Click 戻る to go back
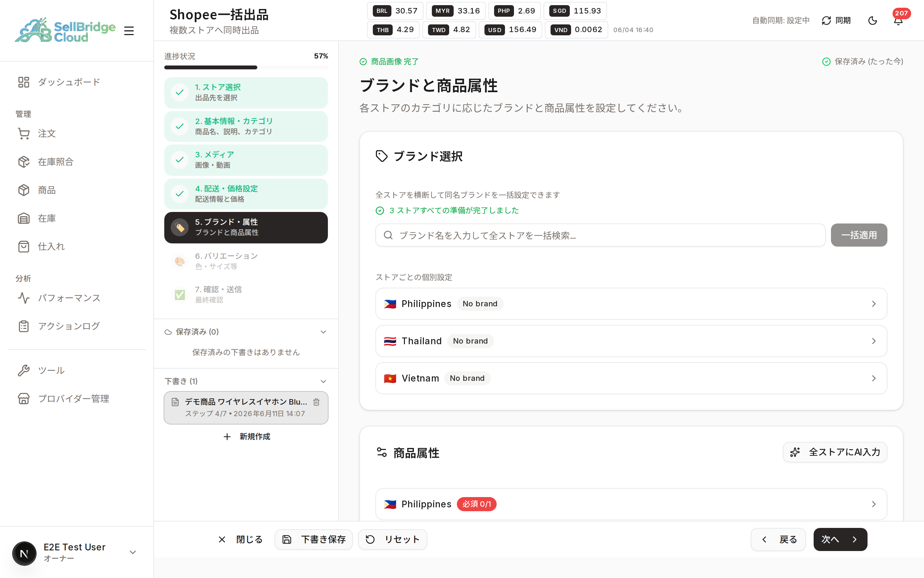The width and height of the screenshot is (924, 578). click(778, 539)
